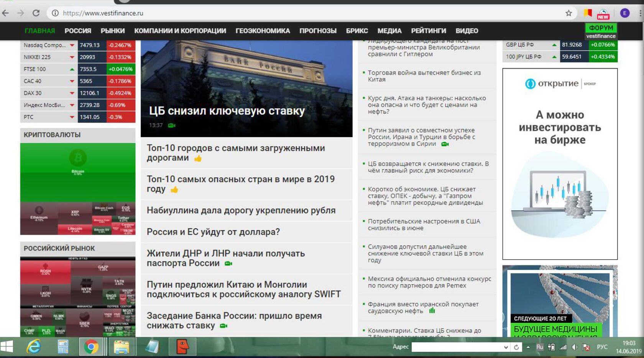The height and width of the screenshot is (358, 644).
Task: Open the volume speaker tray icon
Action: point(574,347)
